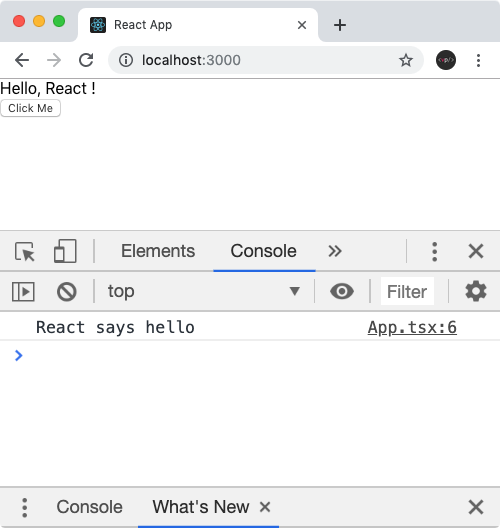
Task: Create a live expression with eye icon
Action: click(342, 291)
